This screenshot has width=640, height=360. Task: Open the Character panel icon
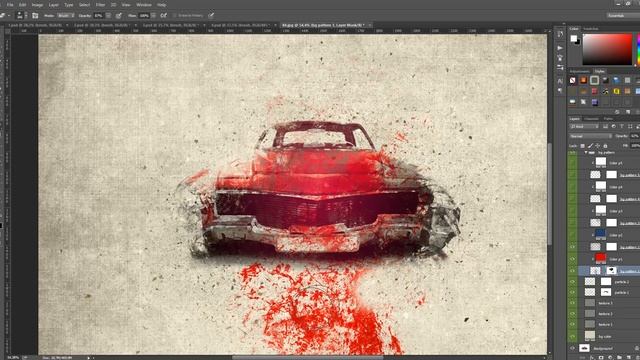click(x=560, y=81)
